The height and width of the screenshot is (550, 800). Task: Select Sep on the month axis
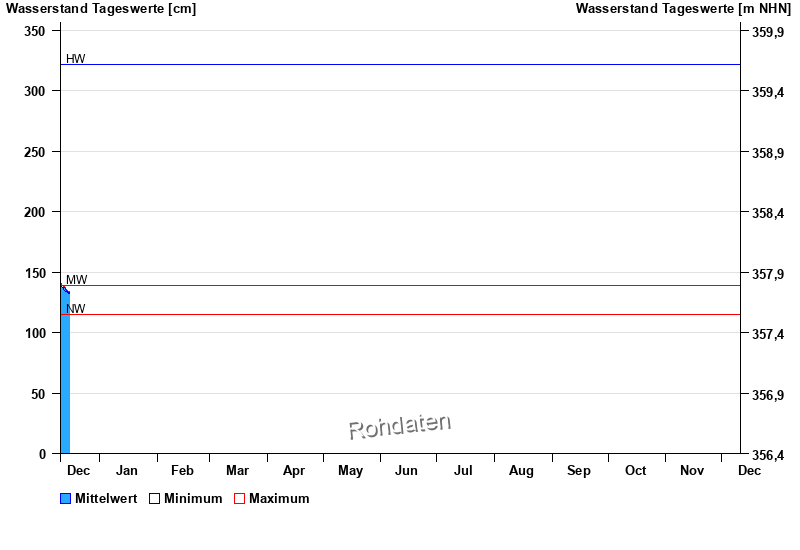coord(579,470)
